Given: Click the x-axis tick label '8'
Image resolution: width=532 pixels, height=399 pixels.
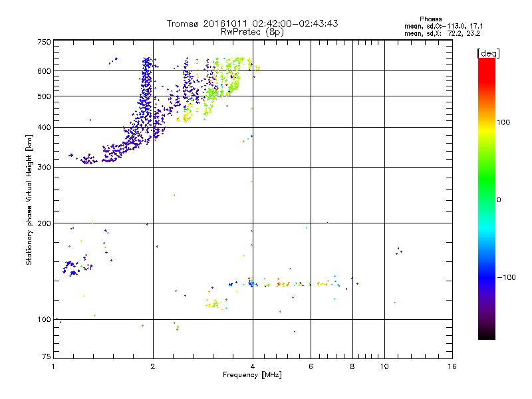Looking at the screenshot, I should click(x=352, y=366).
